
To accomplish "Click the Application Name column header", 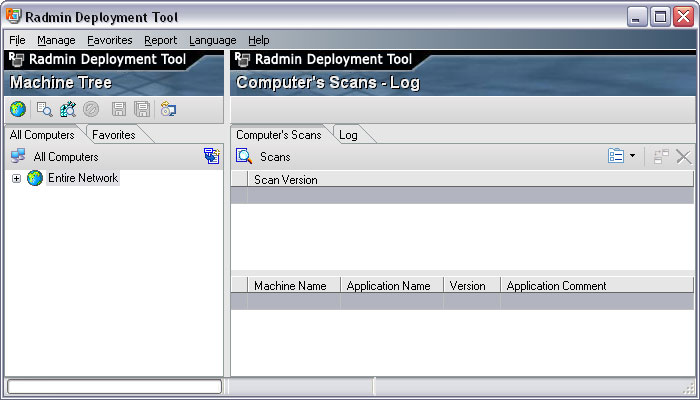I will tap(392, 286).
